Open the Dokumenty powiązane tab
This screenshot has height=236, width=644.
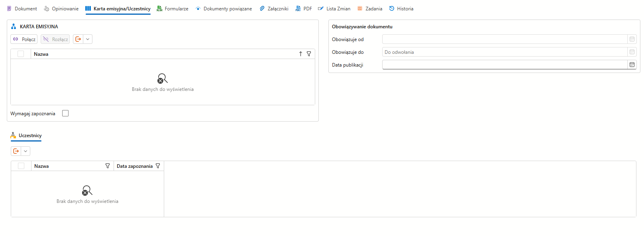[x=224, y=8]
